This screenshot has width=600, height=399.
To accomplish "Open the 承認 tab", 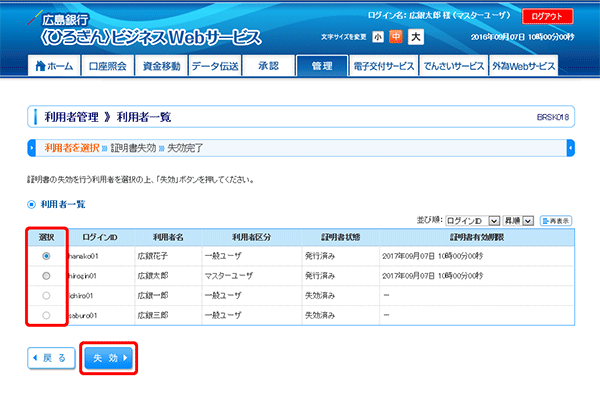I will point(268,66).
